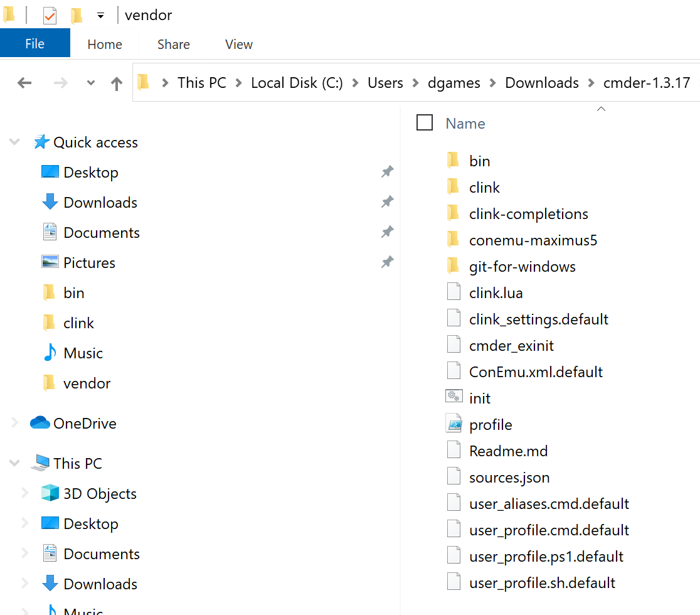Open the Customize Quick Access Toolbar dropdown
Image resolution: width=700 pixels, height=615 pixels.
[x=100, y=14]
